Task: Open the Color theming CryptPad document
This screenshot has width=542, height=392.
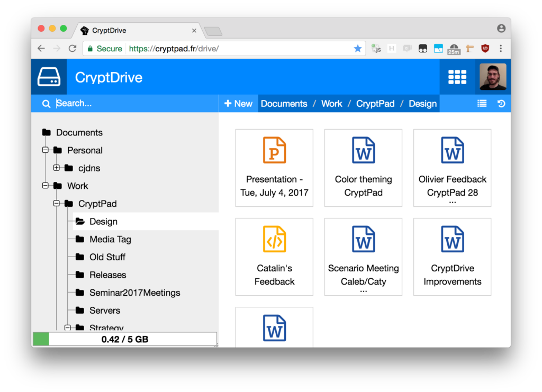Action: click(363, 168)
